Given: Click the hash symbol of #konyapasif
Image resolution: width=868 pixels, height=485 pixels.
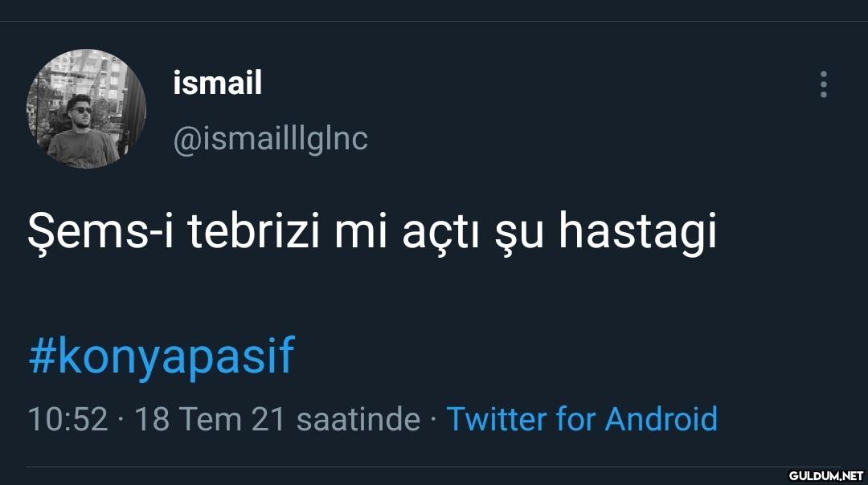Looking at the screenshot, I should tap(41, 357).
